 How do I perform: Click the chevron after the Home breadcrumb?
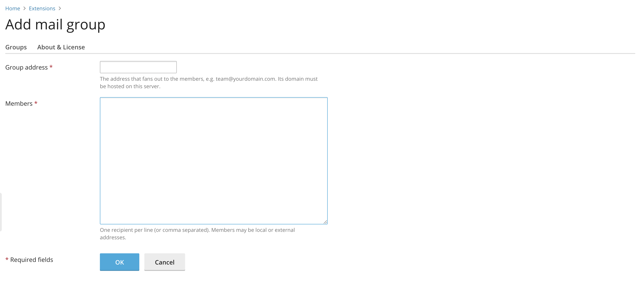pos(25,8)
